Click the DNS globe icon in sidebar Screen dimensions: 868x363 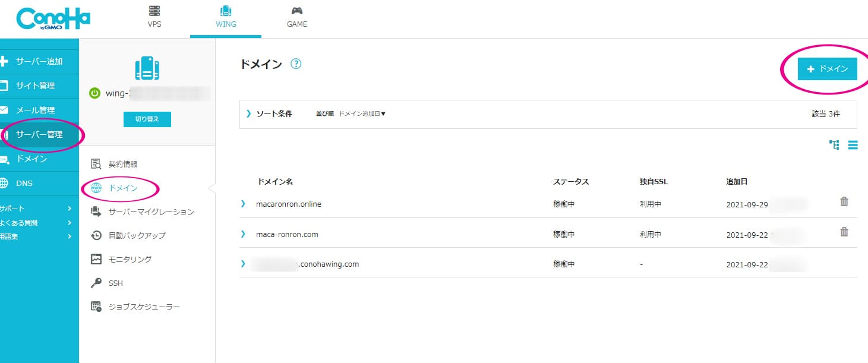[x=4, y=183]
